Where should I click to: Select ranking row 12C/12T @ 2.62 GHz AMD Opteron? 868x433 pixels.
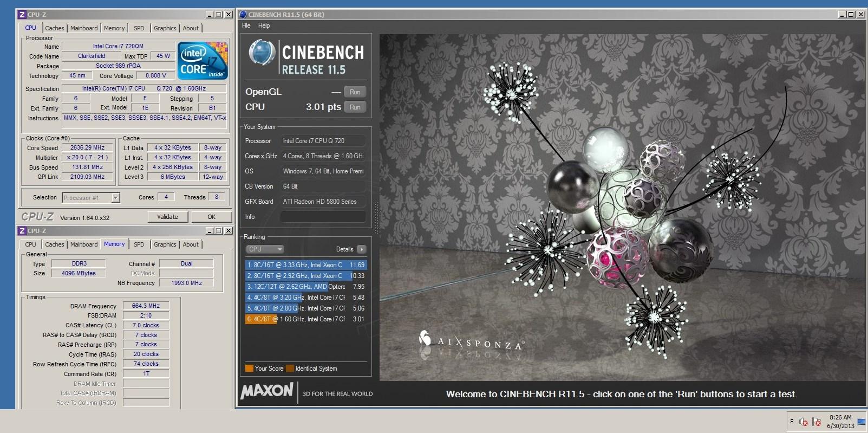(x=306, y=287)
